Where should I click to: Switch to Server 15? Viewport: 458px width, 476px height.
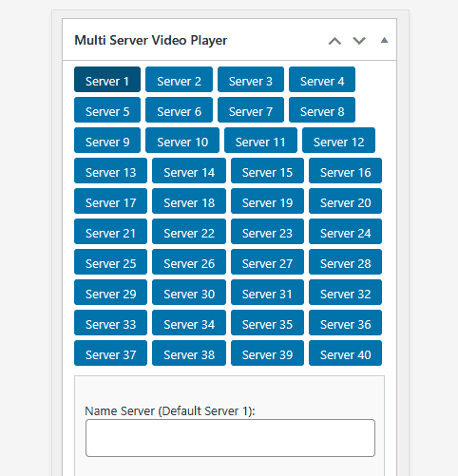267,171
